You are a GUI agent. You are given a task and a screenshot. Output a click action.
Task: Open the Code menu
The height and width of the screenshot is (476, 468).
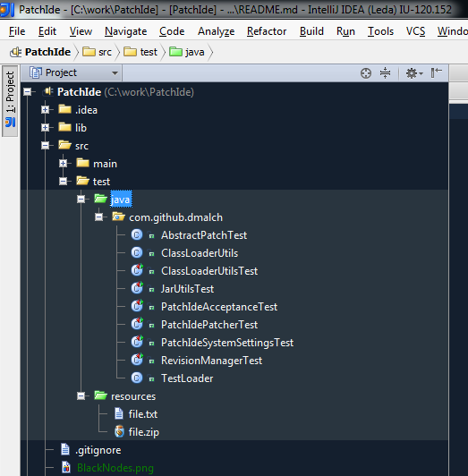(x=172, y=31)
